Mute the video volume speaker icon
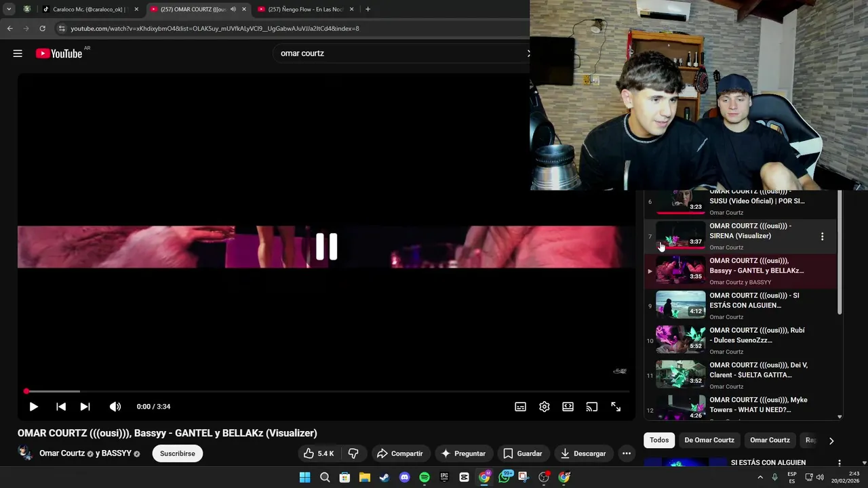The height and width of the screenshot is (488, 868). (x=115, y=407)
